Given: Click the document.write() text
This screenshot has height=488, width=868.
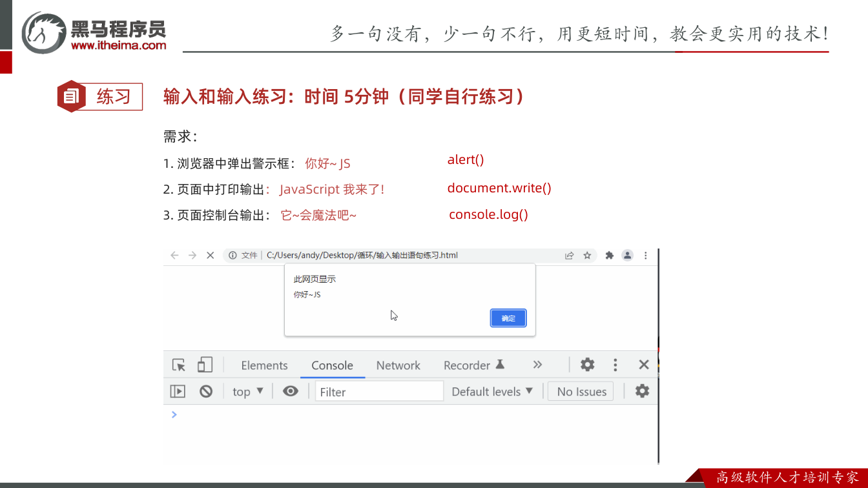Looking at the screenshot, I should tap(499, 188).
